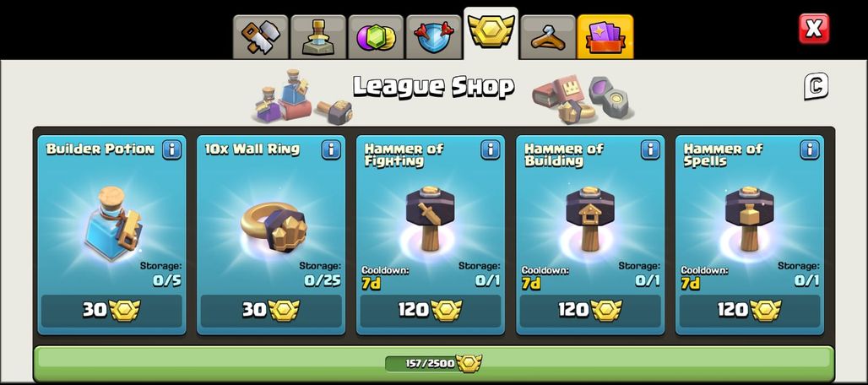Open the gems and resources tab
This screenshot has width=868, height=385.
click(x=376, y=37)
